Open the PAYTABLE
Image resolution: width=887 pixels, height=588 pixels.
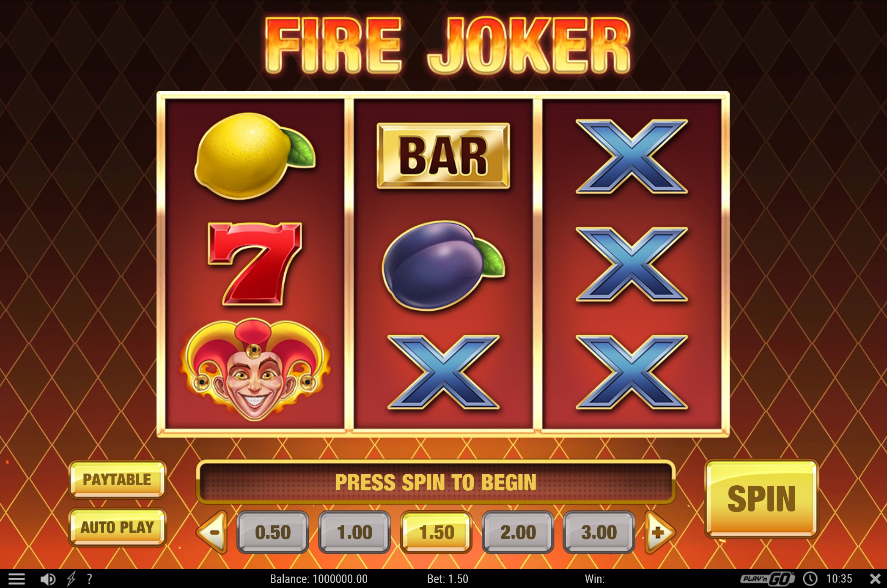(x=117, y=479)
